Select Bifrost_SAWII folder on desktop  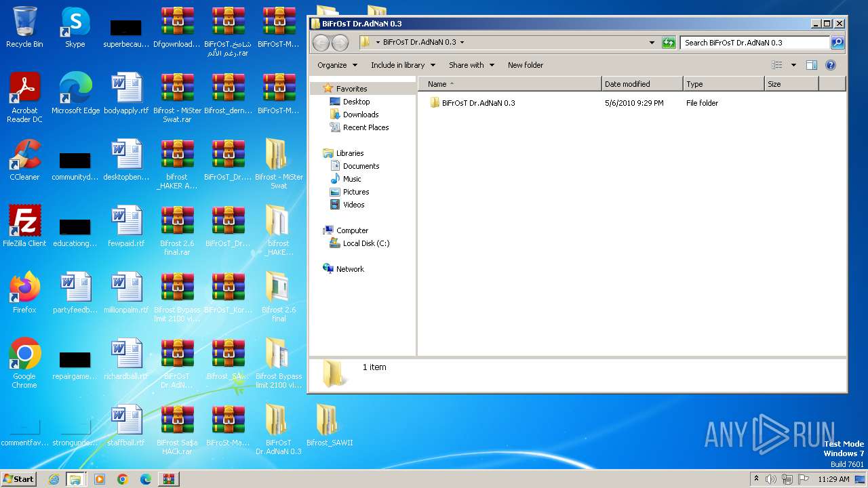330,426
